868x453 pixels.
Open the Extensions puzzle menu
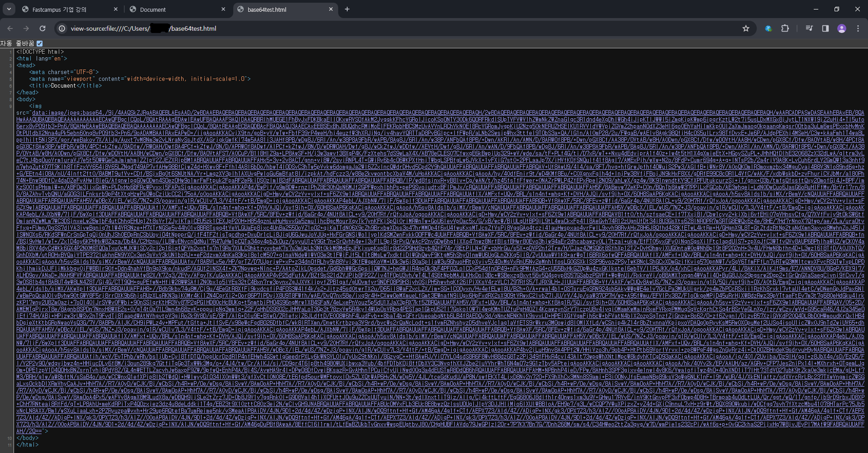pyautogui.click(x=785, y=28)
